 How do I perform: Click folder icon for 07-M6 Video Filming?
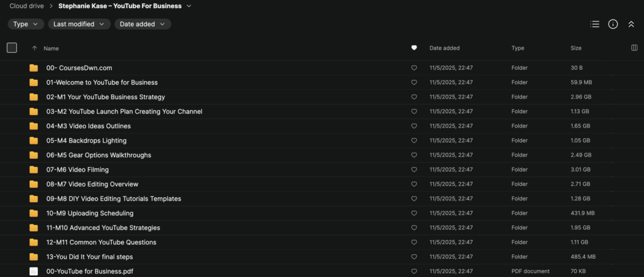[x=34, y=170]
